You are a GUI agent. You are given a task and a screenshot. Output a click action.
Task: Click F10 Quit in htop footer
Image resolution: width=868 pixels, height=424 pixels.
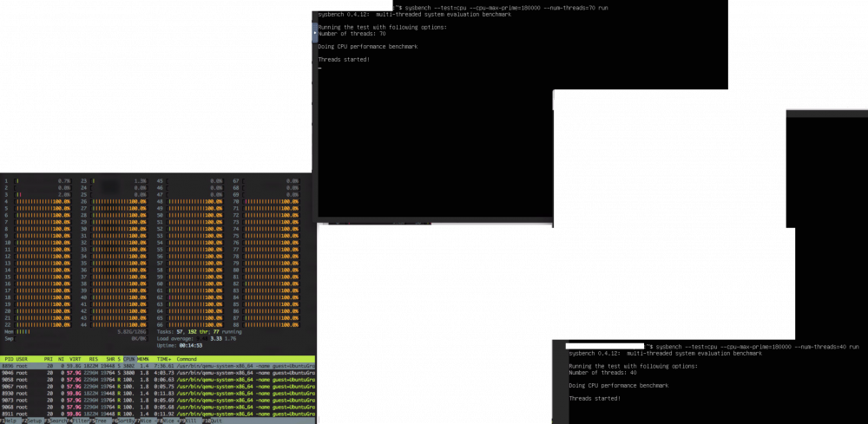[214, 421]
